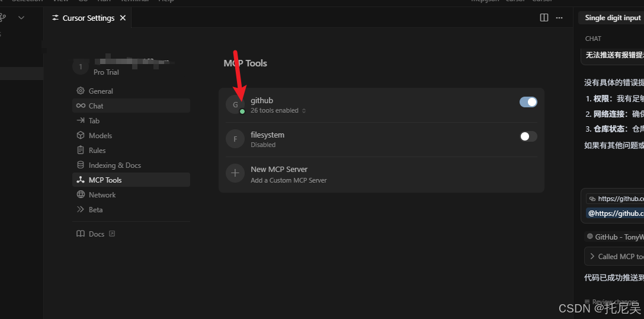The image size is (644, 319).
Task: Open the GitHub - TonyW web reference
Action: [x=614, y=237]
